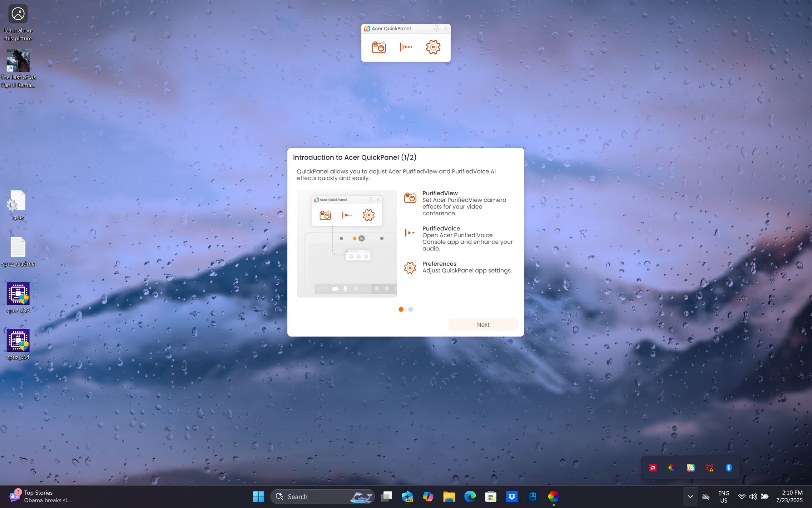This screenshot has width=812, height=508.
Task: Open Dropbox from the taskbar
Action: 512,497
